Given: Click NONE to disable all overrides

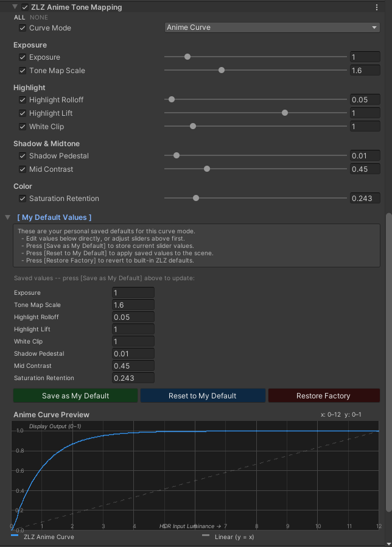Looking at the screenshot, I should coord(39,18).
